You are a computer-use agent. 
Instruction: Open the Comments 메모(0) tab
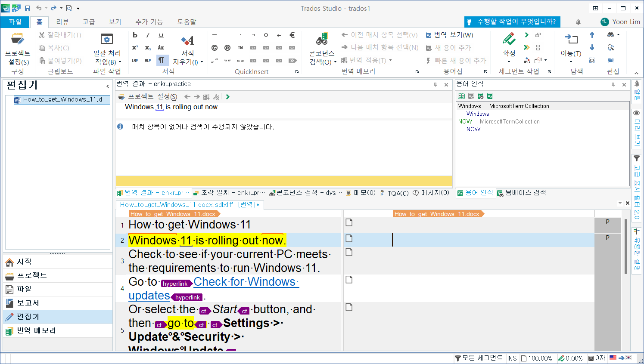click(x=361, y=193)
